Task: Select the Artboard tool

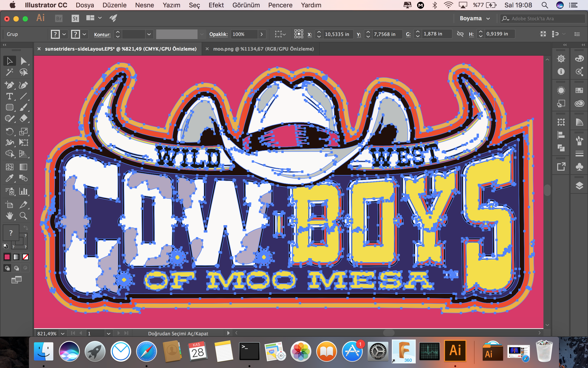Action: click(10, 205)
